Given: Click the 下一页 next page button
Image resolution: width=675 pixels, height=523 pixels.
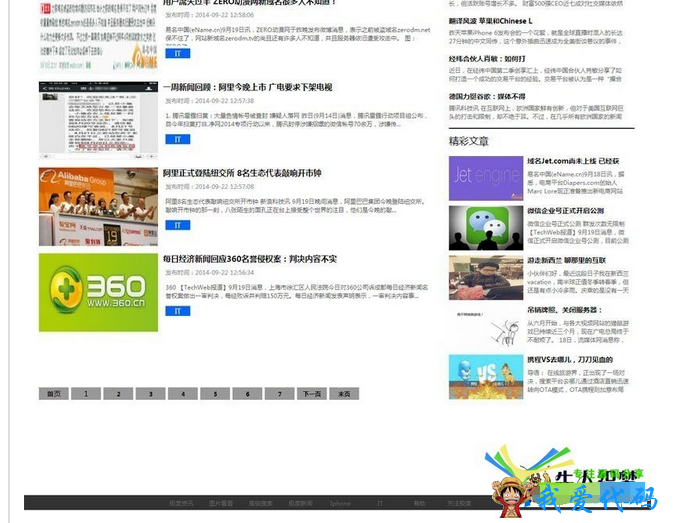Looking at the screenshot, I should (x=312, y=393).
